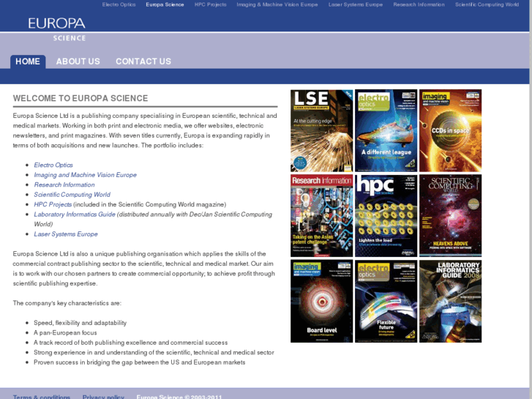Click the 'WELCOME TO EUROPA SCIENCE' heading

pos(80,99)
